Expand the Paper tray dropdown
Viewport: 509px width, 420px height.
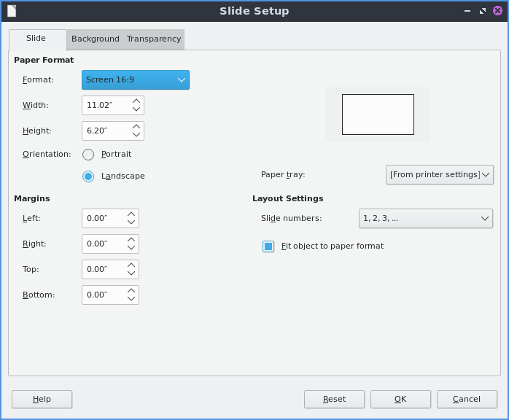coord(440,175)
